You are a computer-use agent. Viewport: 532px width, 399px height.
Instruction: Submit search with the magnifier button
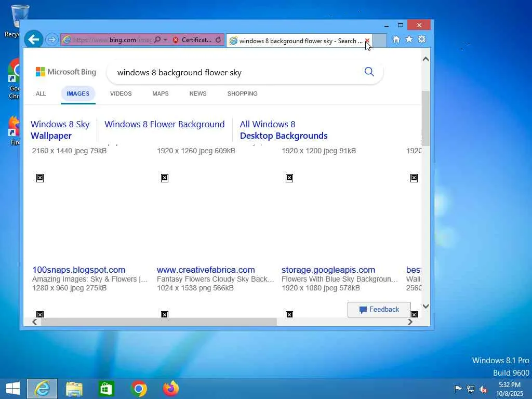(369, 72)
